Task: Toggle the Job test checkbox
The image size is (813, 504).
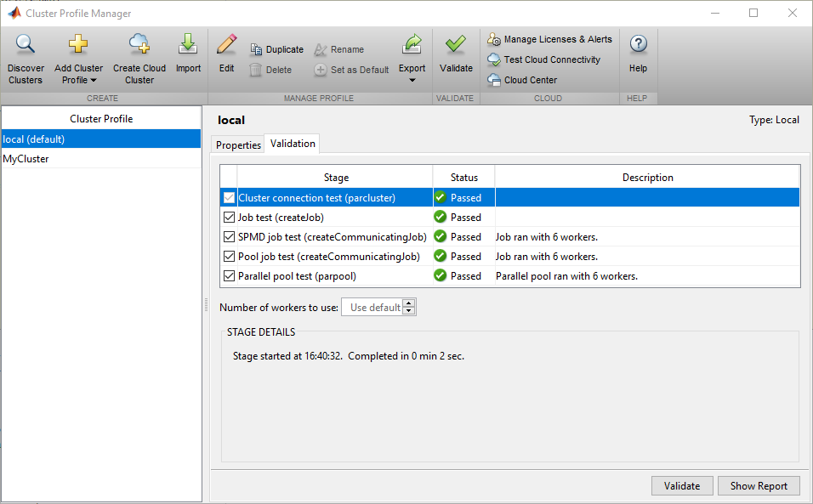Action: point(228,217)
